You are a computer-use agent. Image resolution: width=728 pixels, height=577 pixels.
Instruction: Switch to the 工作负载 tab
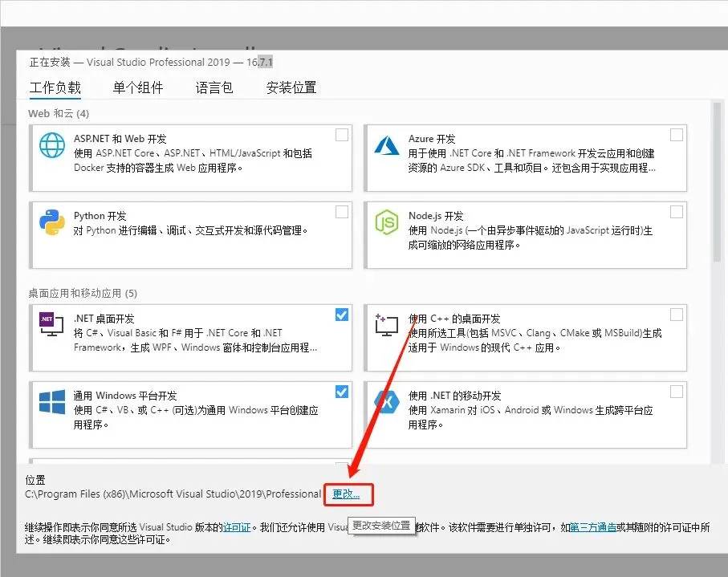coord(55,87)
